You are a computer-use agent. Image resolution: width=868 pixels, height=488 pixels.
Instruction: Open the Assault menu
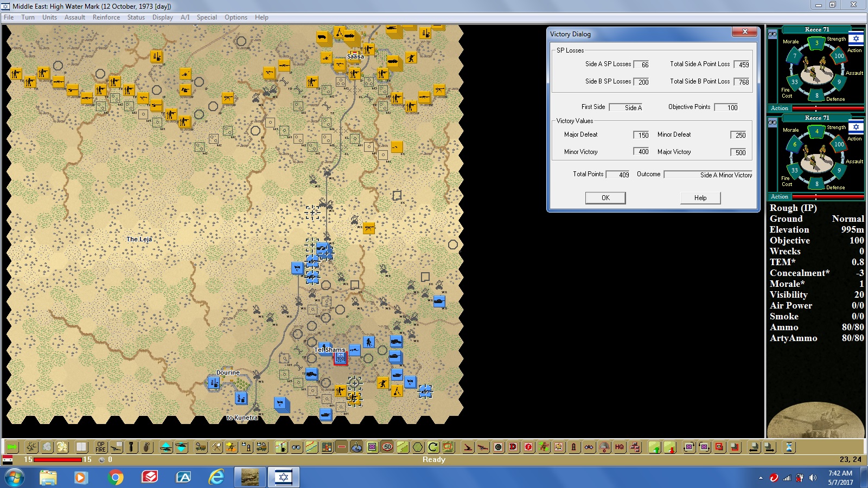coord(75,17)
